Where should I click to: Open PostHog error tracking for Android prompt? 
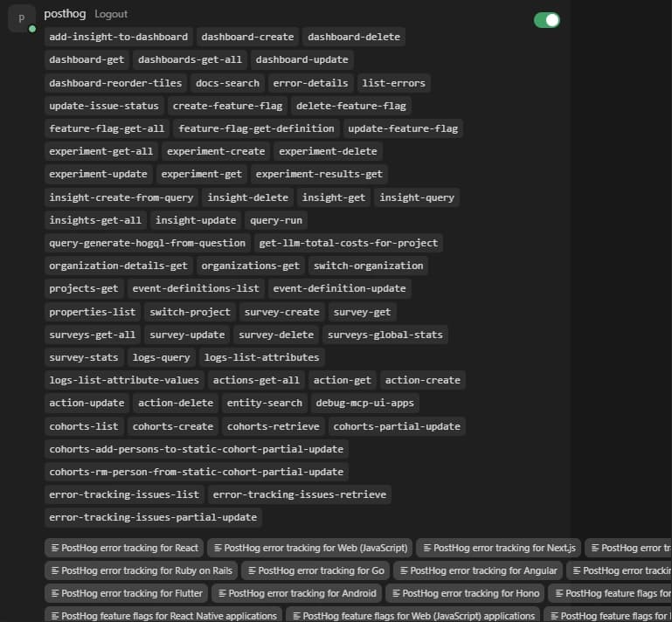click(x=296, y=593)
